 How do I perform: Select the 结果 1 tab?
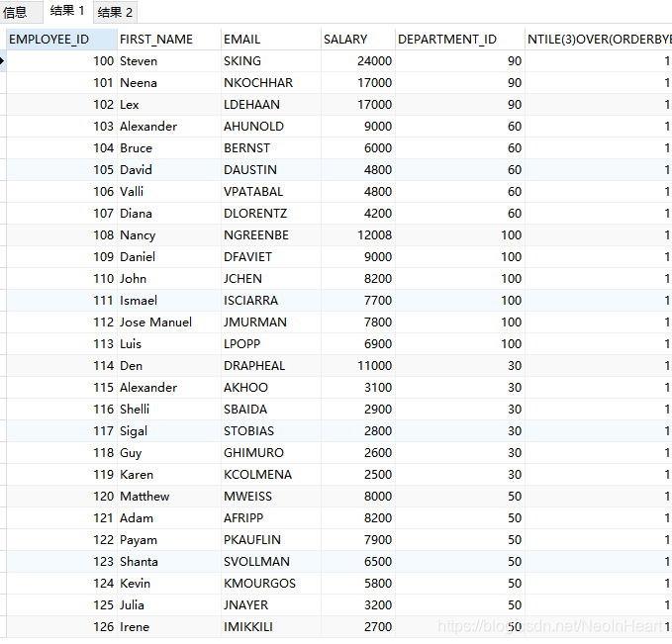coord(67,11)
